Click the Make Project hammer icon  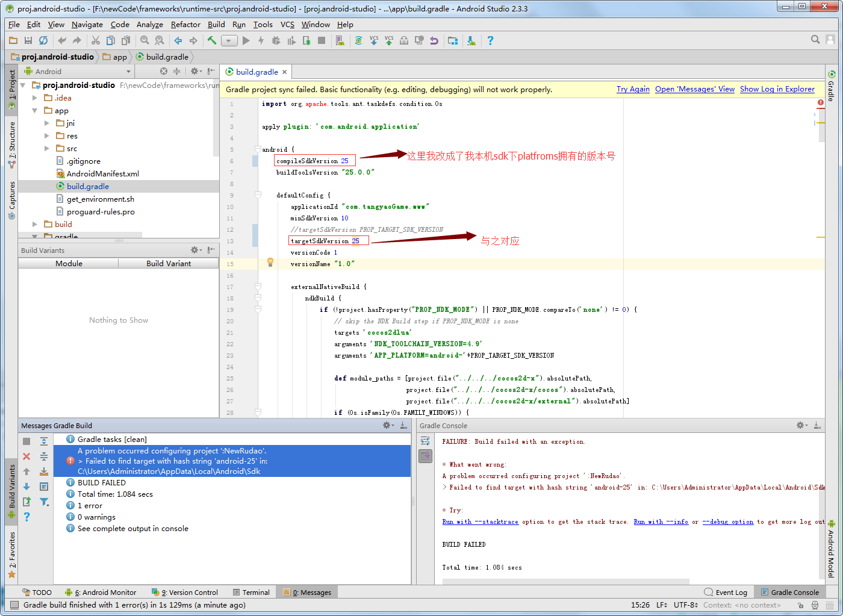pos(212,40)
